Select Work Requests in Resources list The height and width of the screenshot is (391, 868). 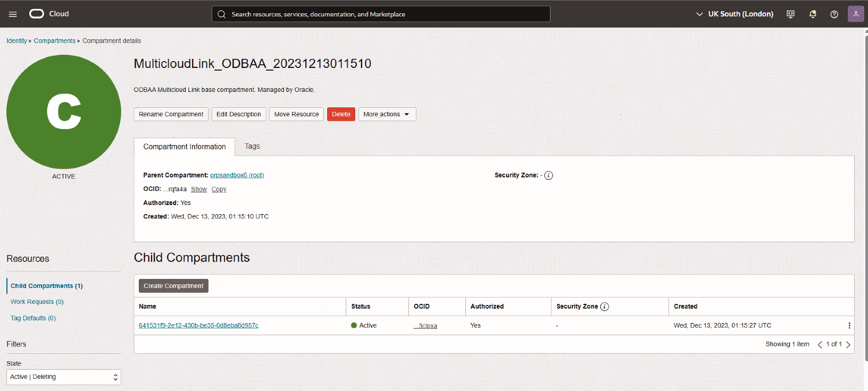(37, 302)
